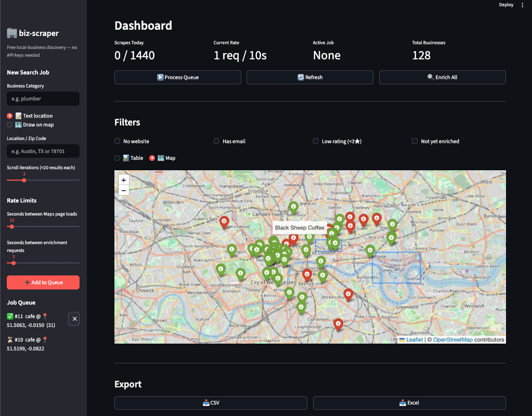Click the CSV export spreadsheet icon
The width and height of the screenshot is (532, 416).
pyautogui.click(x=205, y=402)
